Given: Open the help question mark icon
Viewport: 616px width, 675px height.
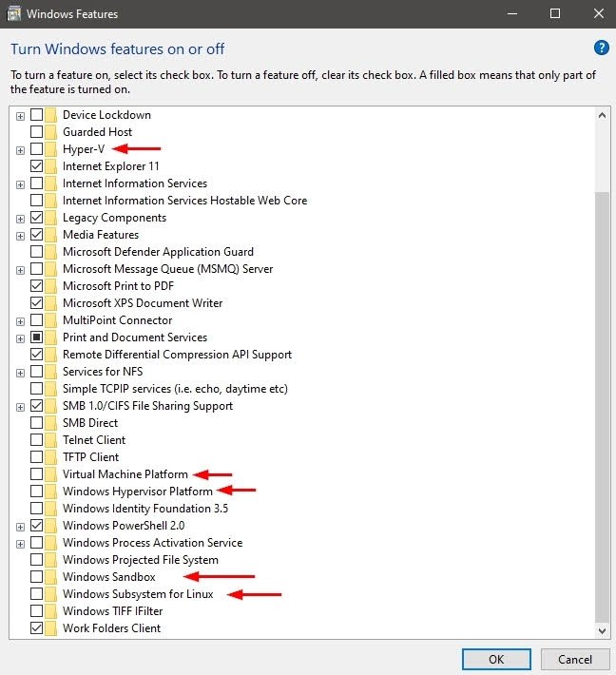Looking at the screenshot, I should click(x=602, y=48).
